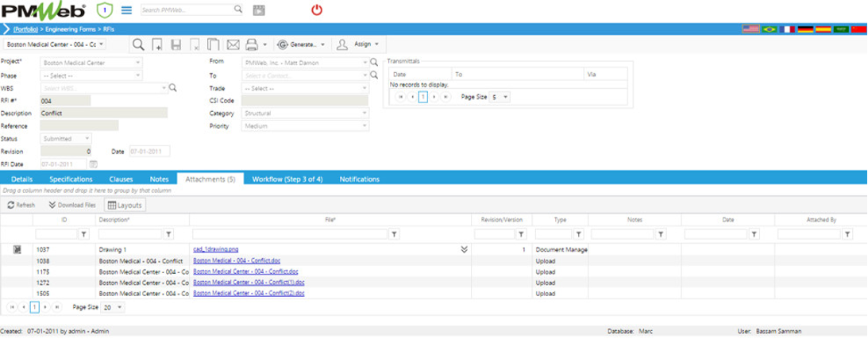Click the shield notifications icon
868x339 pixels.
pyautogui.click(x=104, y=10)
